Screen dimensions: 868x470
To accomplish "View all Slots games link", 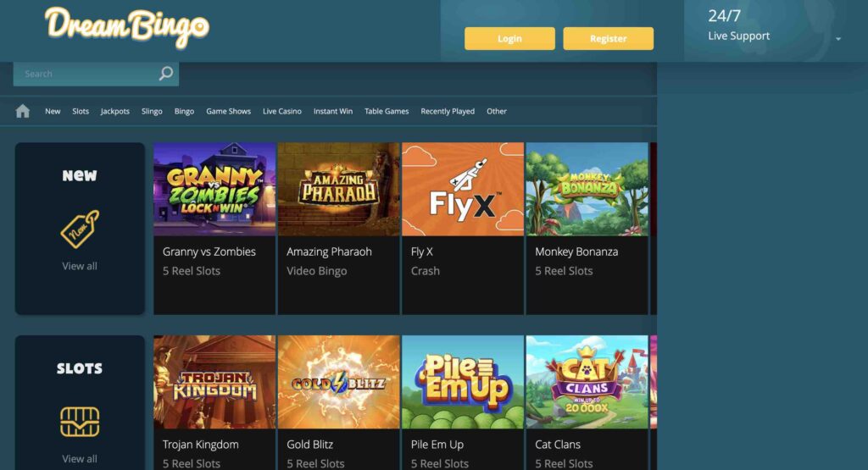I will pyautogui.click(x=80, y=458).
